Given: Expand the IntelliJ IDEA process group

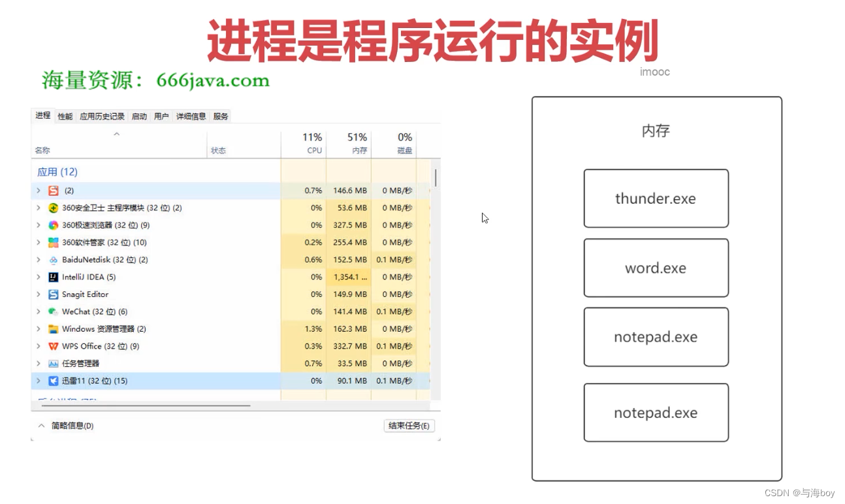Looking at the screenshot, I should point(39,277).
